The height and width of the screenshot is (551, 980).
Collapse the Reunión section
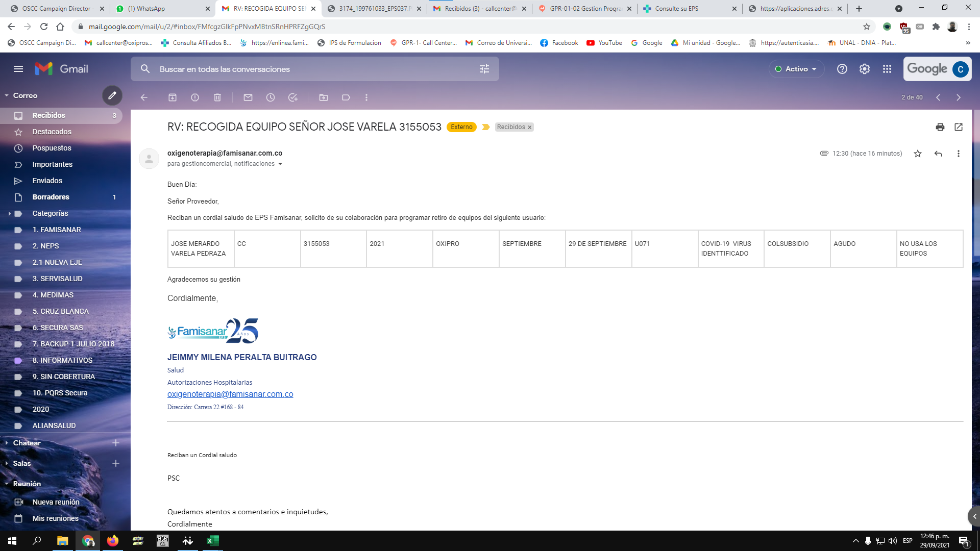coord(7,484)
